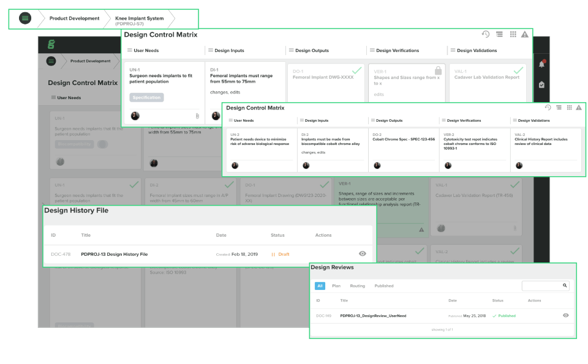
Task: Select the Published tab in Design Reviews
Action: [x=384, y=286]
